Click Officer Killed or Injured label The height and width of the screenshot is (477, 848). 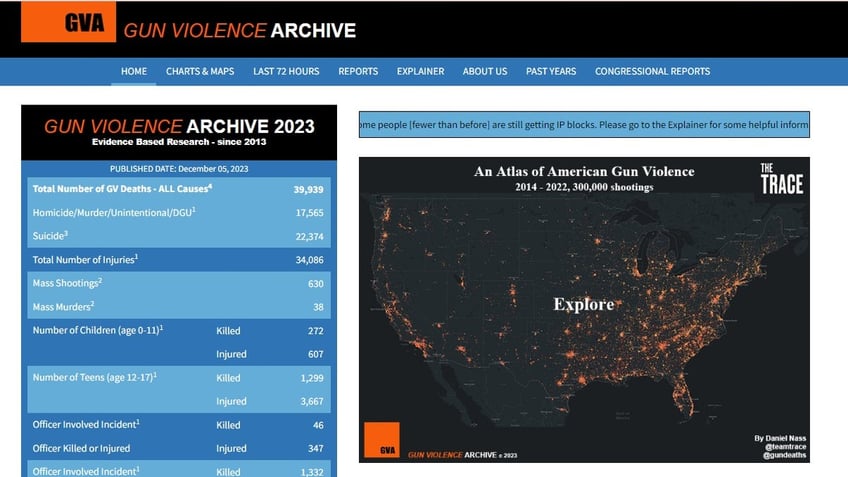click(81, 448)
